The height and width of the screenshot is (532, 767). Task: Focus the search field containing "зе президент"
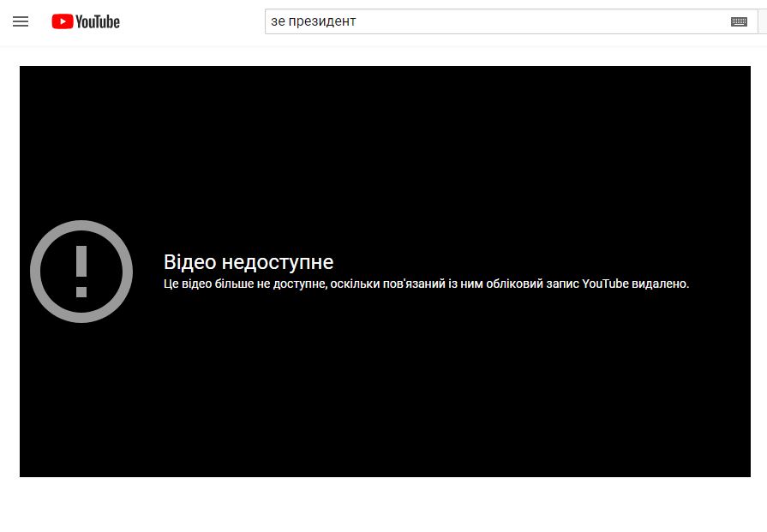coord(497,21)
